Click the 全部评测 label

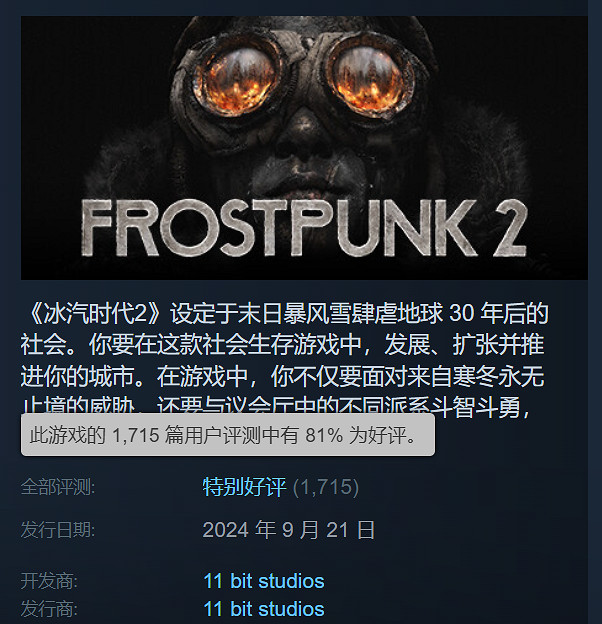pyautogui.click(x=58, y=487)
